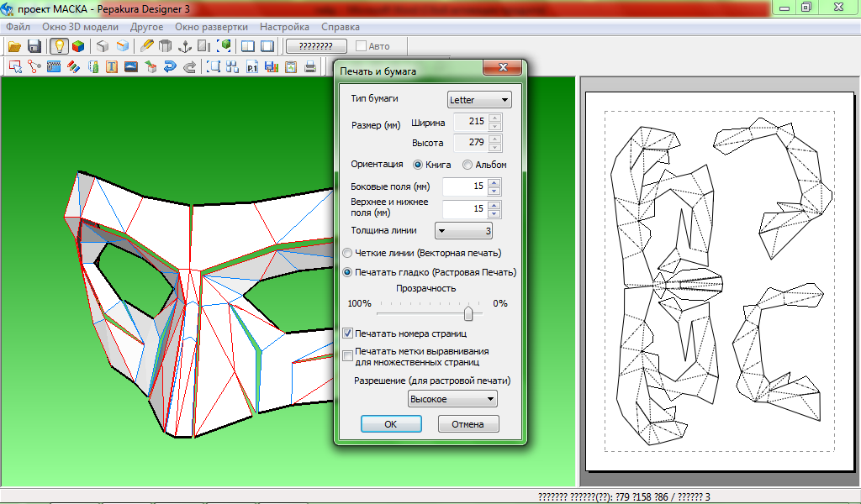The image size is (861, 504).
Task: Redo with the gray curved arrow
Action: coord(189,67)
